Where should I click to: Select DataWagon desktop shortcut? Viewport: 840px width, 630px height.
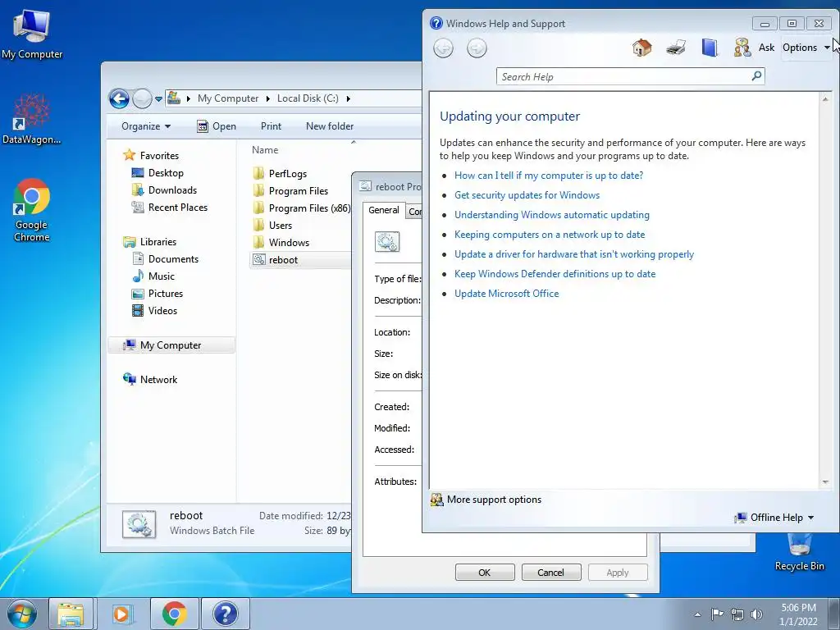tap(32, 119)
